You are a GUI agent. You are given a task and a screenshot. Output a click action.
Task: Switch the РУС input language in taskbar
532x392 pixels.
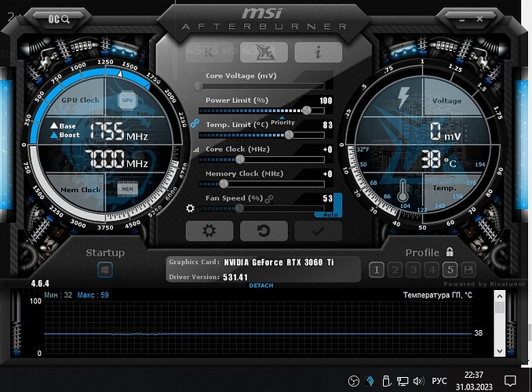441,380
